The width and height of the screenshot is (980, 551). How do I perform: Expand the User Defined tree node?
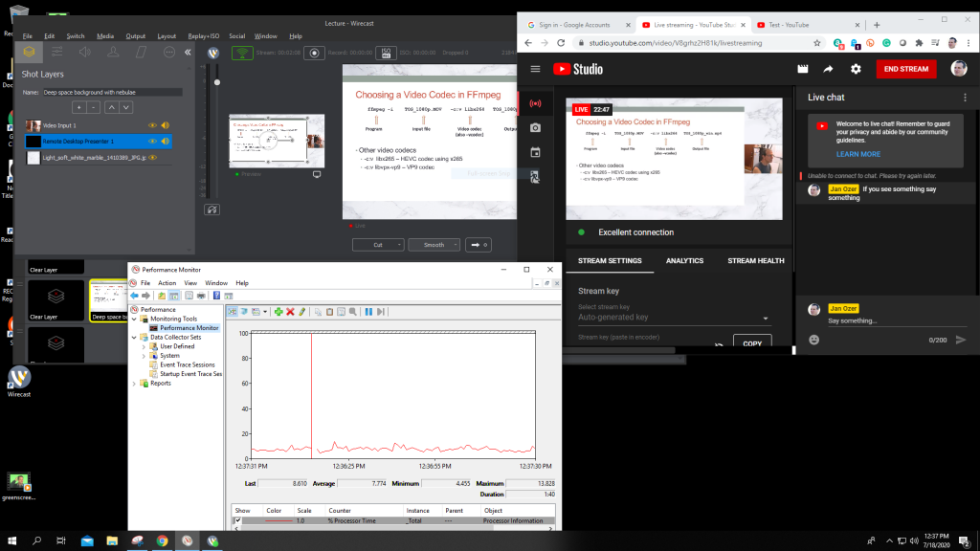tap(144, 346)
